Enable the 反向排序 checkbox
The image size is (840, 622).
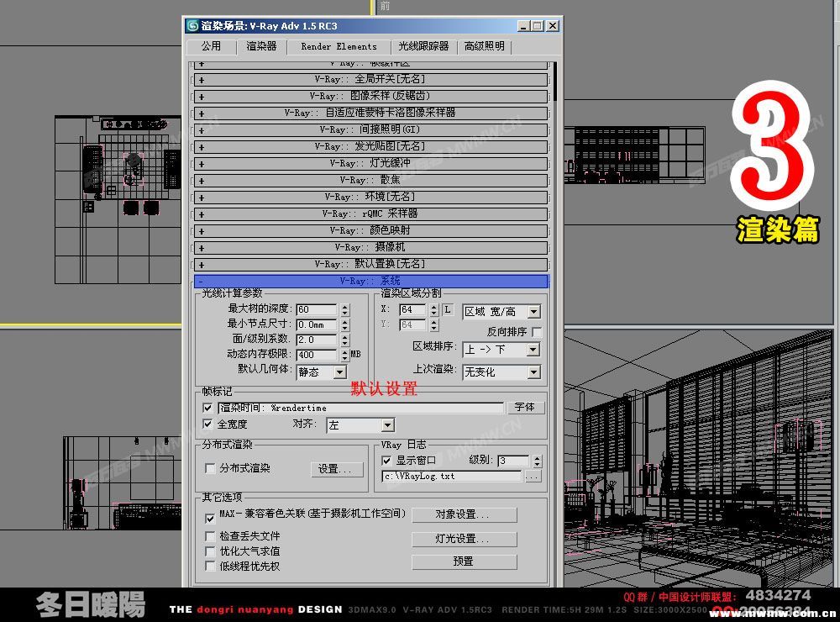pos(536,332)
